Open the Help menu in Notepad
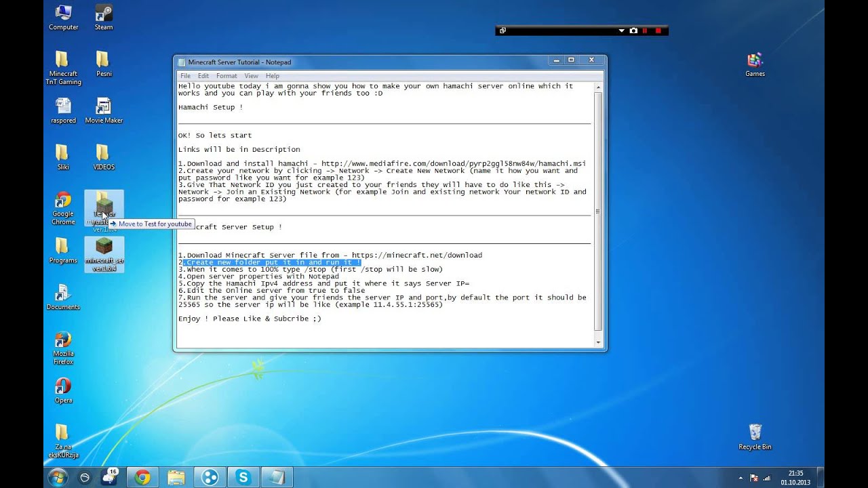The image size is (868, 488). (272, 76)
